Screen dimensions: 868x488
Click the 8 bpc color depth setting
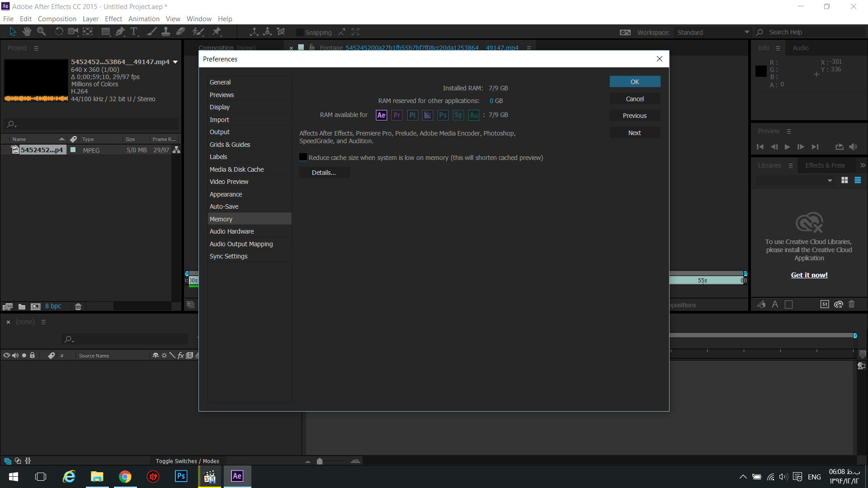pyautogui.click(x=53, y=306)
